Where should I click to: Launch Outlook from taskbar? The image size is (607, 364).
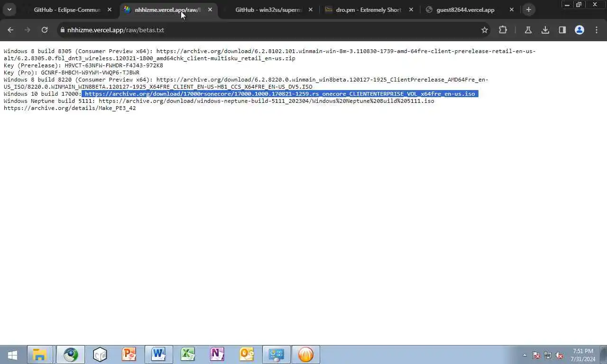coord(247,355)
